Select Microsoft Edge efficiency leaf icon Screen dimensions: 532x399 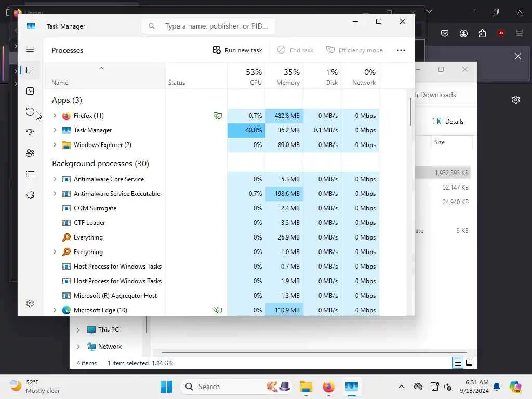point(218,310)
